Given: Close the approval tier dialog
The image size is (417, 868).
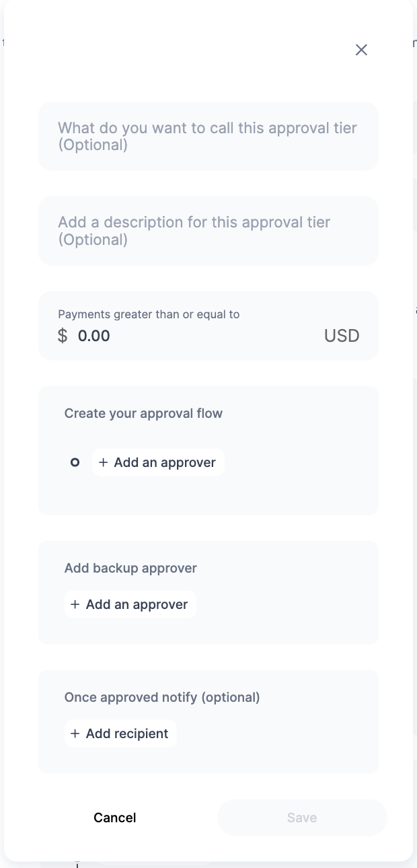Looking at the screenshot, I should pos(361,50).
